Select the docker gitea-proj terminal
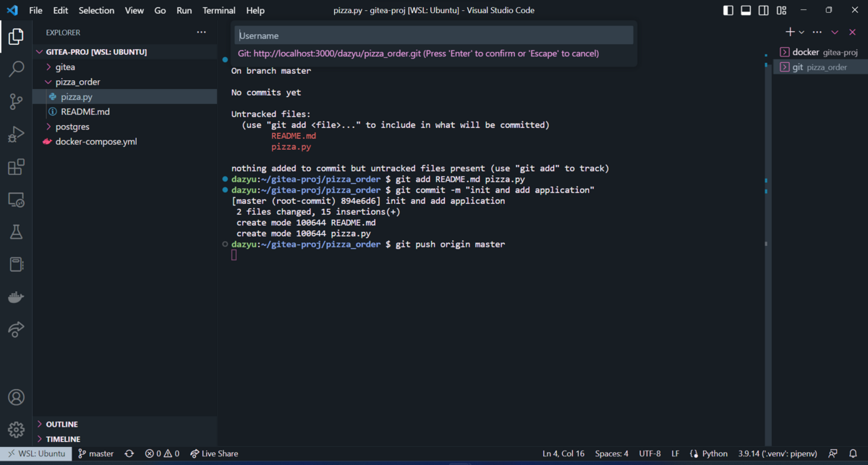868x465 pixels. [819, 52]
